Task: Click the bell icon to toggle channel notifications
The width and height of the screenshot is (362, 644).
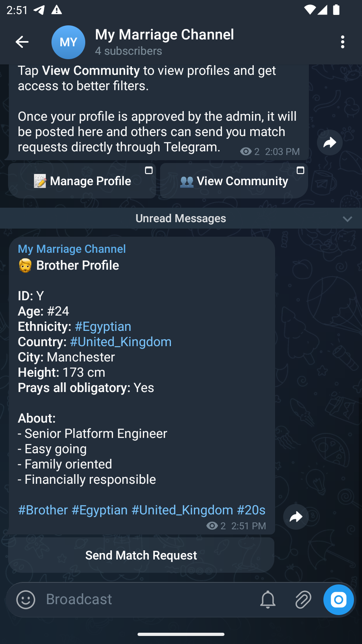Action: tap(267, 599)
